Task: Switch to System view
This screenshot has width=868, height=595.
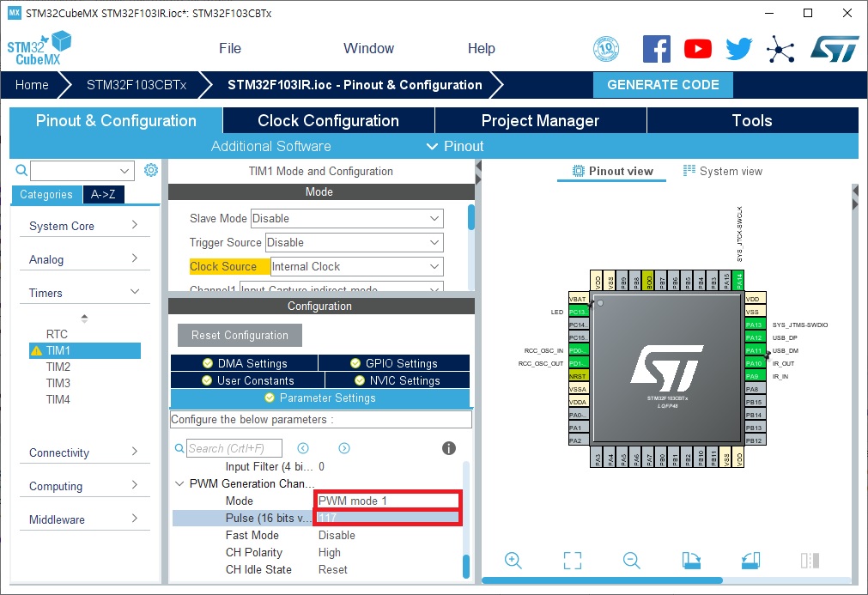Action: 722,171
